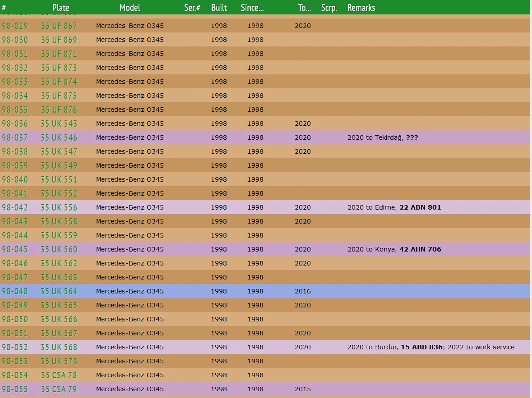Click the To... column header
Screen dimensions: 532x398
point(304,8)
